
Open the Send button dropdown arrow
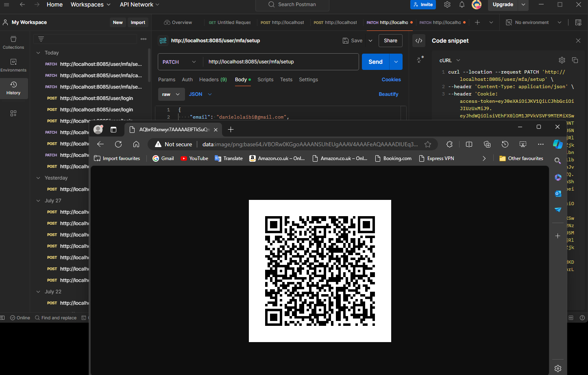pyautogui.click(x=396, y=62)
